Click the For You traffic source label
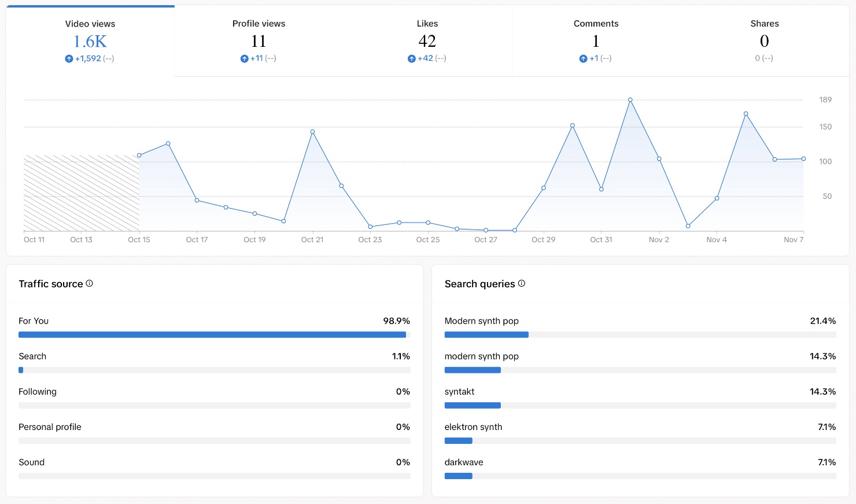 click(x=34, y=321)
